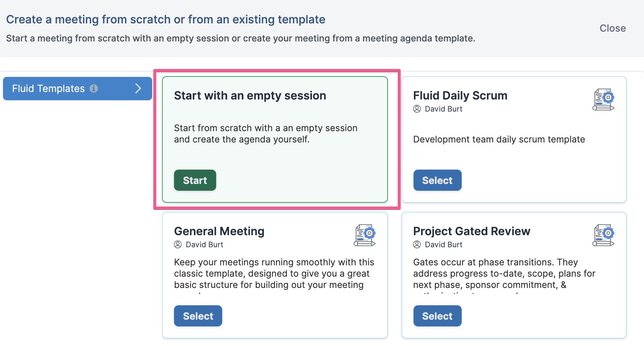Click the info icon beside Fluid Templates
The height and width of the screenshot is (346, 644).
click(94, 88)
